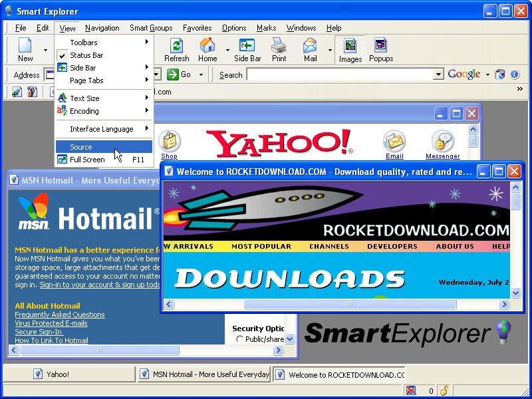Expand the Google search engine dropdown
This screenshot has height=399, width=532.
point(487,74)
